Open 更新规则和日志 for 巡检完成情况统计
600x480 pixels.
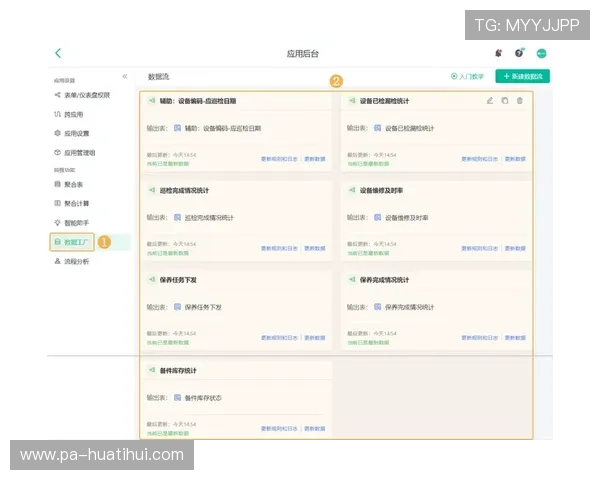279,248
